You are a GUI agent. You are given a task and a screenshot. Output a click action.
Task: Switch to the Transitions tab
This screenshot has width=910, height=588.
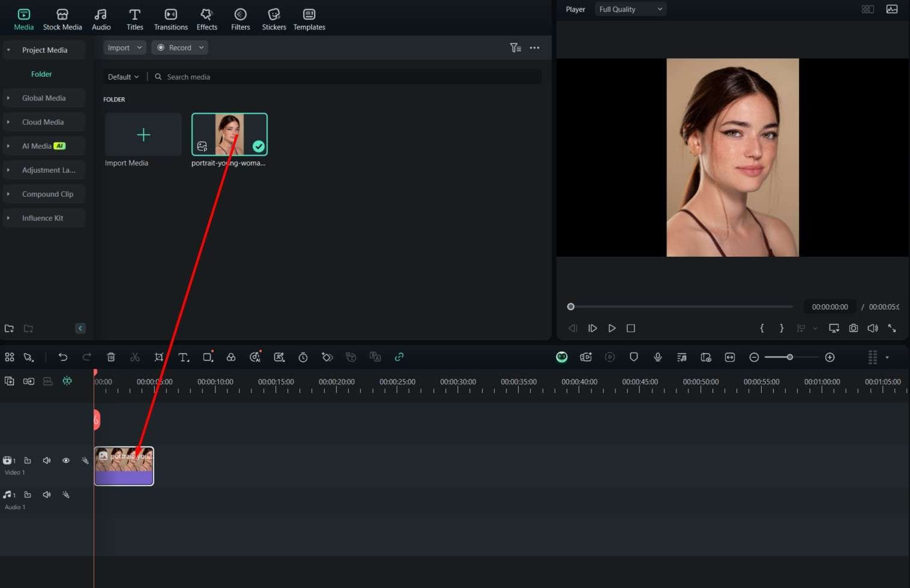170,19
